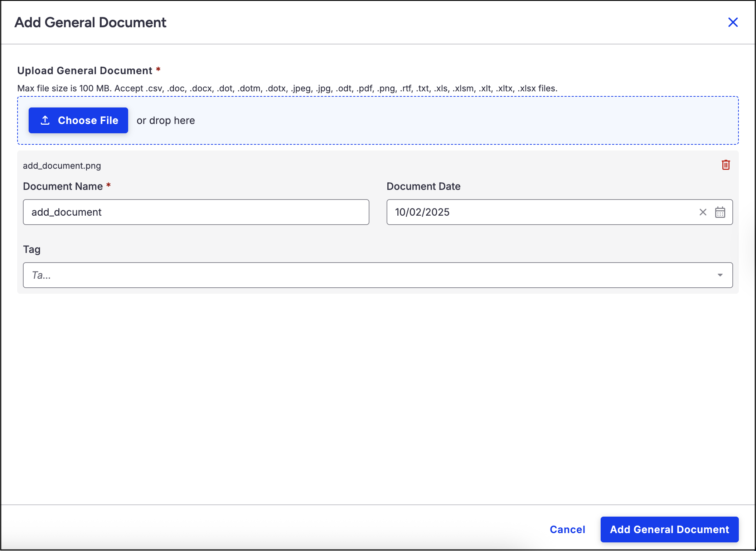Click the 'or drop here' zone
The image size is (756, 551).
166,121
